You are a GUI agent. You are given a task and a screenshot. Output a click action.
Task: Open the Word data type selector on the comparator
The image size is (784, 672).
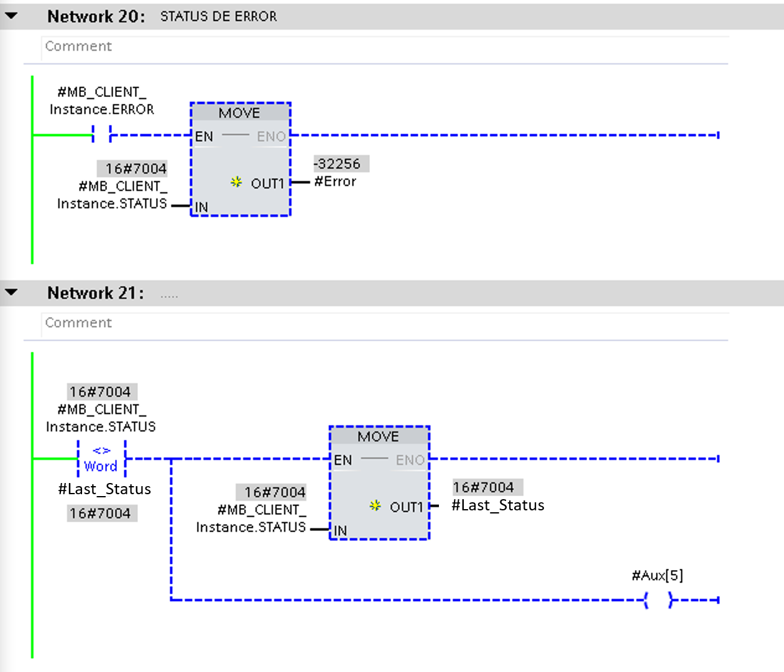[100, 467]
